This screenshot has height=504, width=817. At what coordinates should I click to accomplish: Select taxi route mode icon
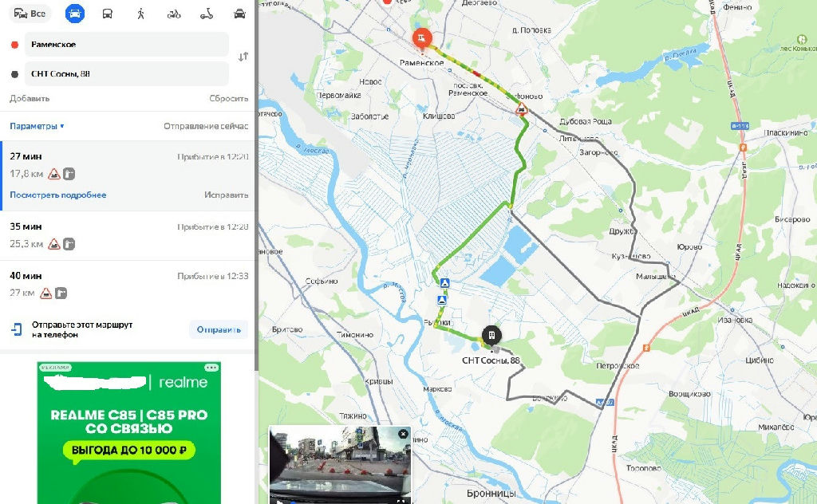[239, 14]
